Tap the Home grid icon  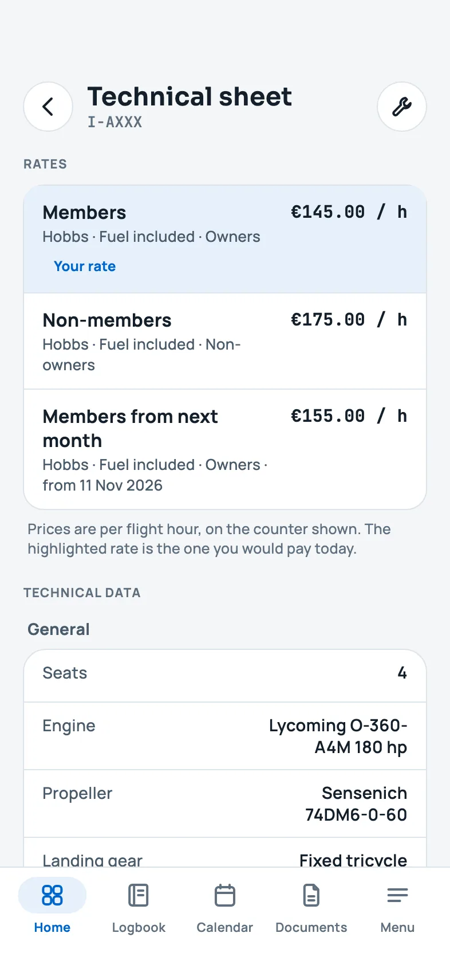point(52,895)
